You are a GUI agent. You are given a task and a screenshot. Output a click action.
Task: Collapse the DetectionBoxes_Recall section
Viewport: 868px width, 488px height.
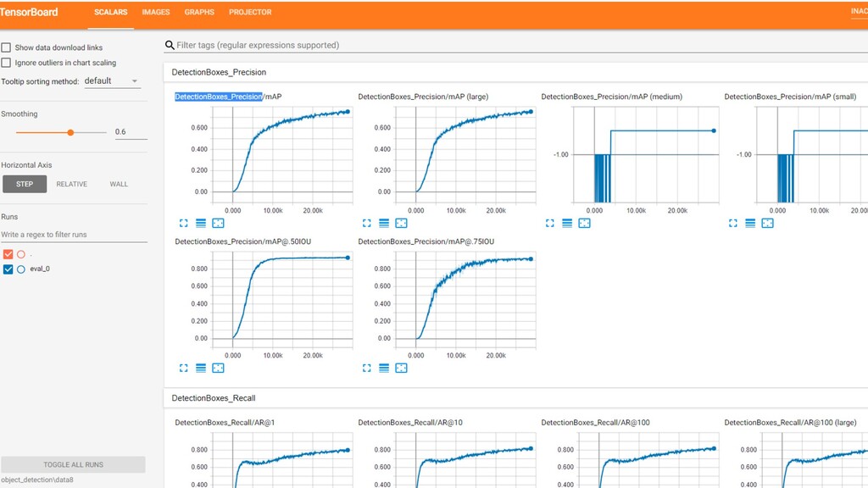click(213, 398)
